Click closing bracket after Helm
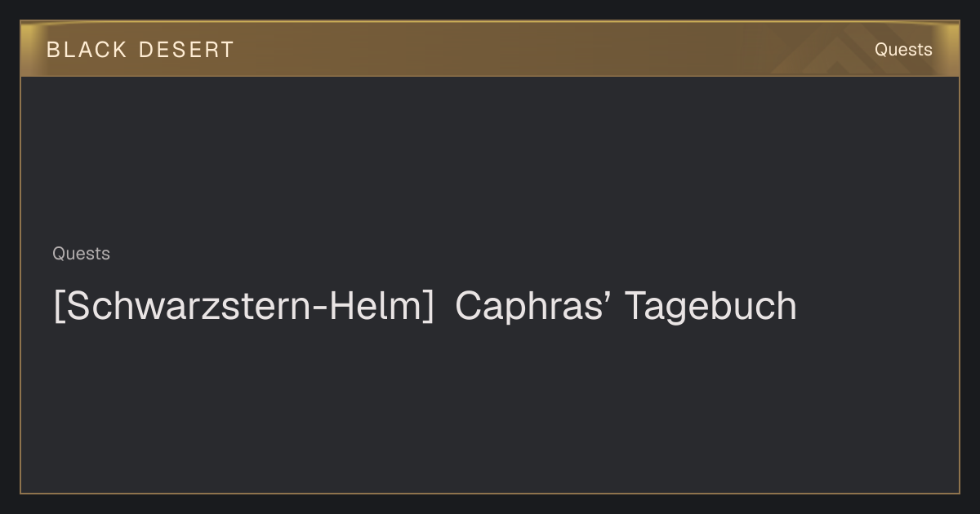The image size is (980, 514). click(429, 307)
